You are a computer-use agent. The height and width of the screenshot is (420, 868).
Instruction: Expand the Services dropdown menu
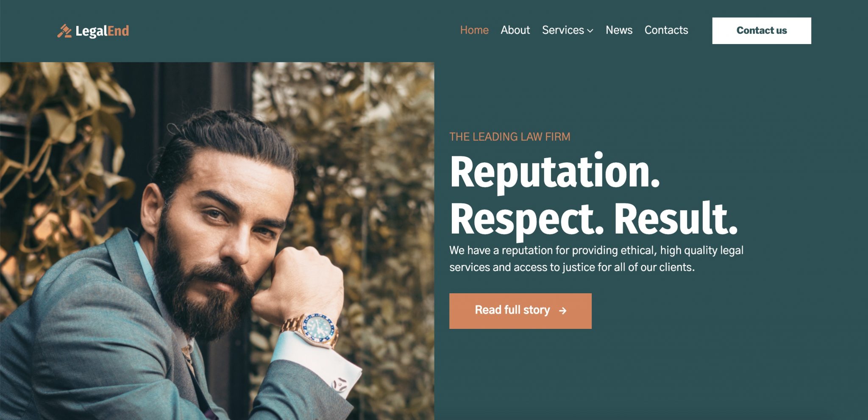[x=568, y=30]
